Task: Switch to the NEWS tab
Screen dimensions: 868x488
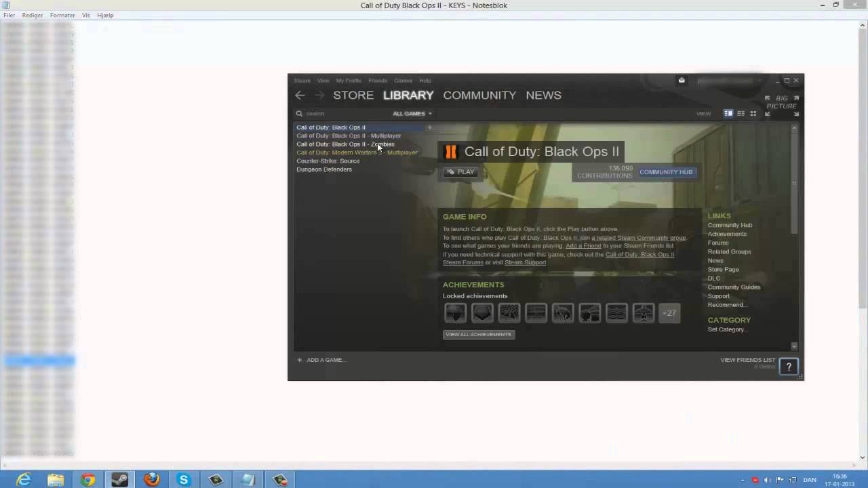Action: (x=544, y=96)
